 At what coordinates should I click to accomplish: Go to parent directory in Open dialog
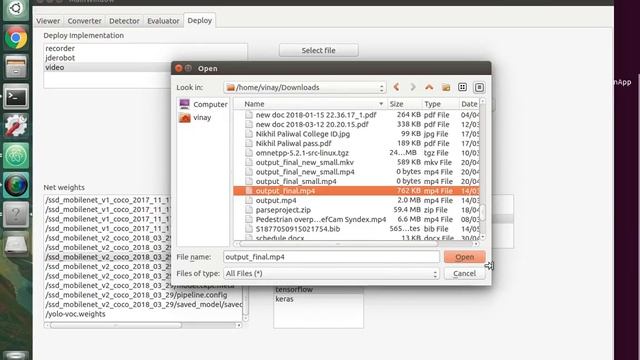[x=429, y=87]
